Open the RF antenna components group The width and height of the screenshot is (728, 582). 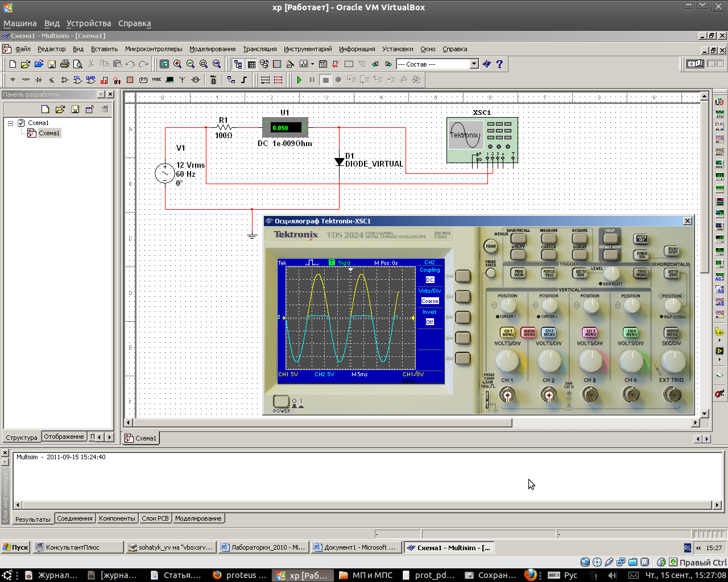[x=183, y=80]
